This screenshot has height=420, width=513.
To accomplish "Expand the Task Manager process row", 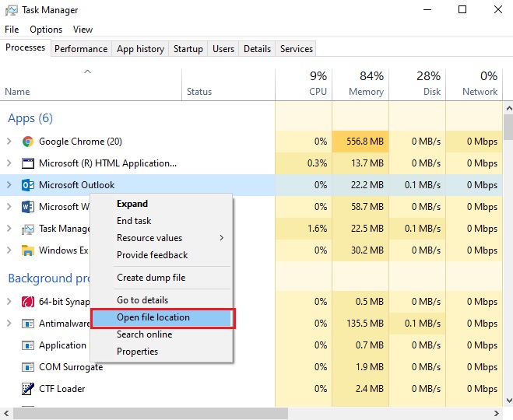I will 9,229.
